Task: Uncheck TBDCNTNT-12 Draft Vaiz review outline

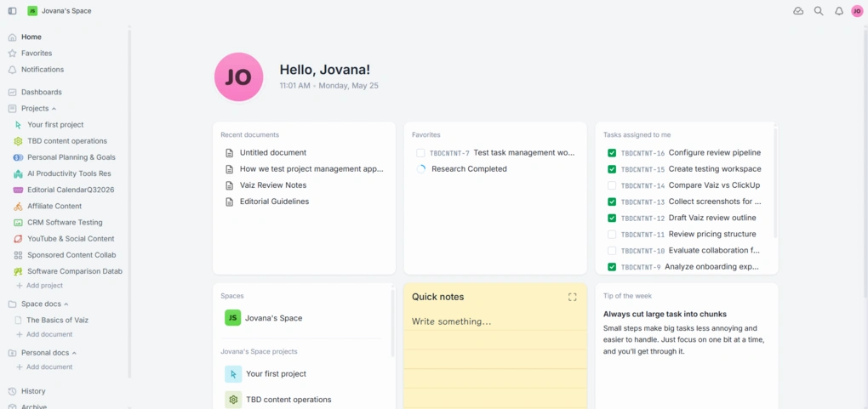Action: (612, 218)
